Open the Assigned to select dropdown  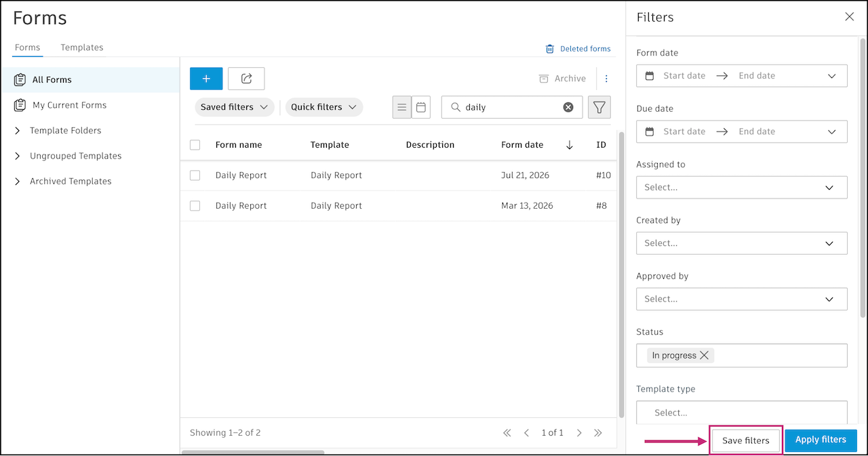(742, 188)
